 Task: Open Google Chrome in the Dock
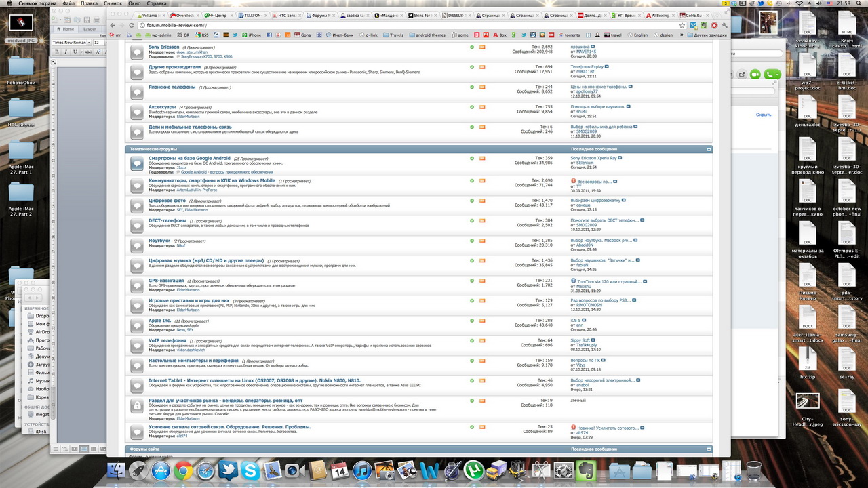[x=182, y=470]
